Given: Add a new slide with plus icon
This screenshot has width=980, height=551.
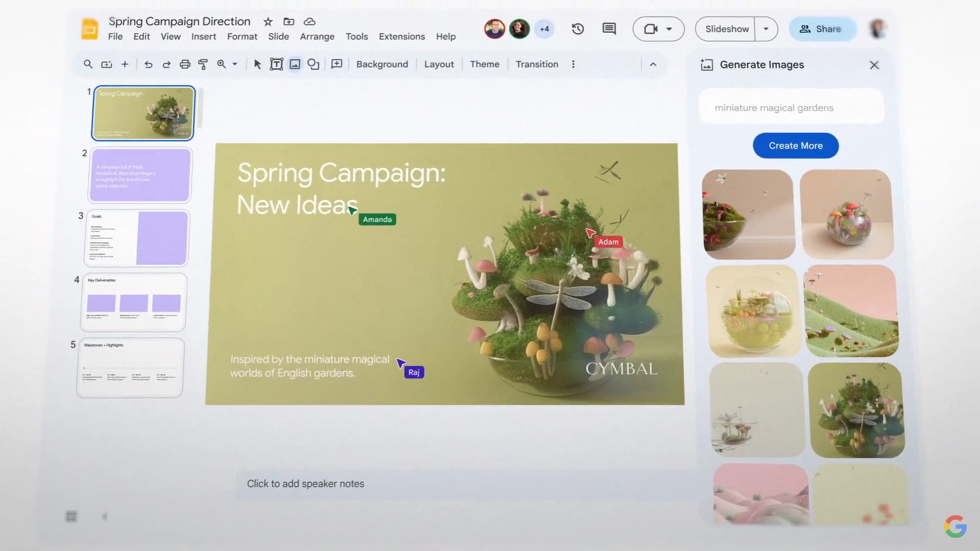Looking at the screenshot, I should (125, 64).
